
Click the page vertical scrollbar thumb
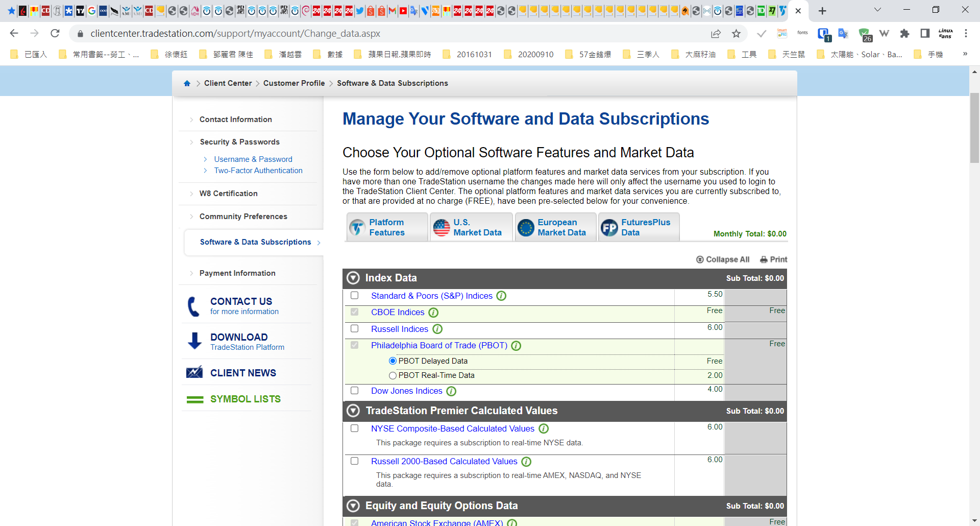(974, 128)
